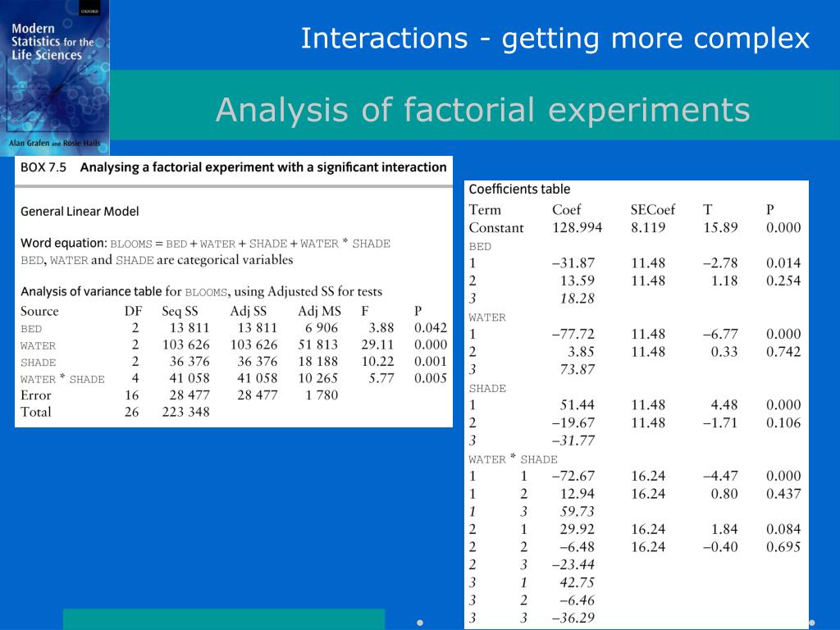The image size is (840, 630).
Task: Click 'Analysis of factorial experiments' heading
Action: (x=482, y=110)
